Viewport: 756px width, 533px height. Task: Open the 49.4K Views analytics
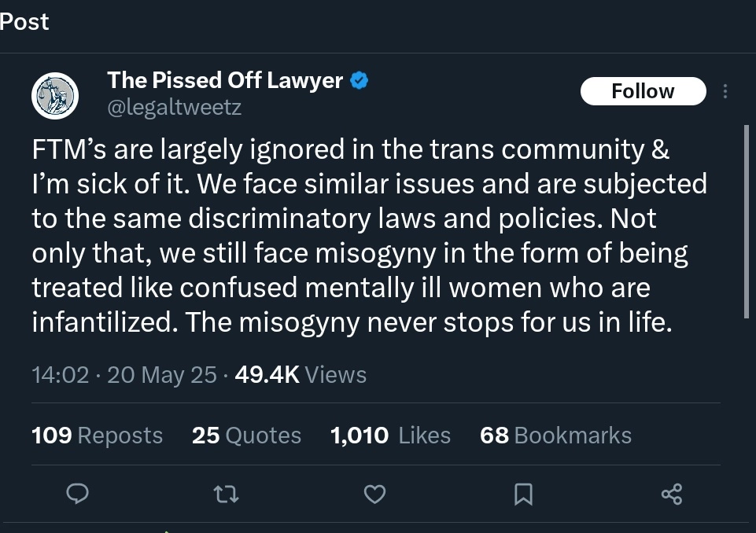click(x=301, y=375)
